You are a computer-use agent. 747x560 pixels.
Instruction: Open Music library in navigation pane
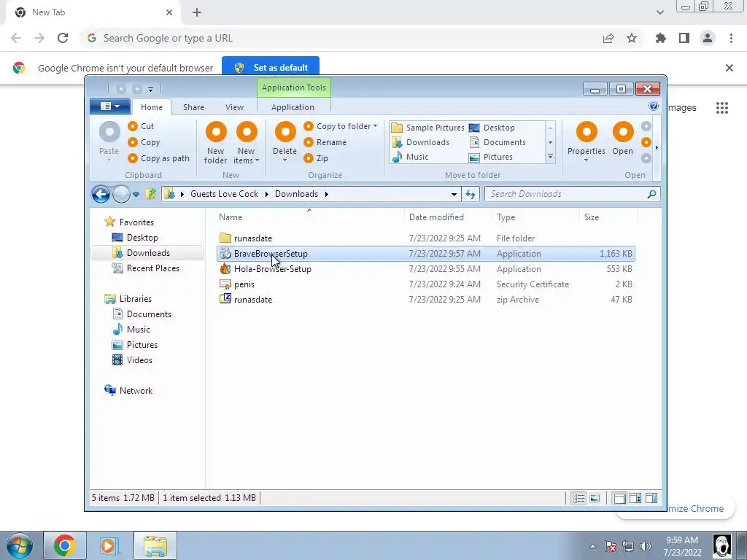point(131,329)
